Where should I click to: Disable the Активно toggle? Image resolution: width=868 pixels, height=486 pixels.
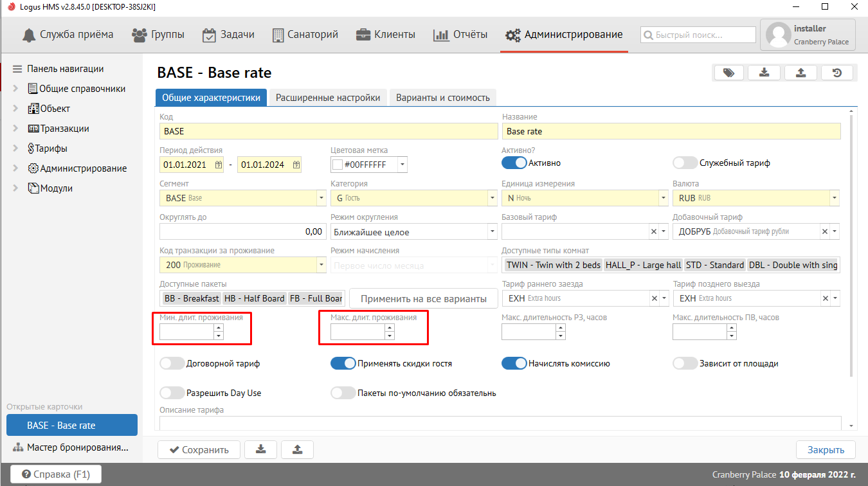[x=514, y=163]
